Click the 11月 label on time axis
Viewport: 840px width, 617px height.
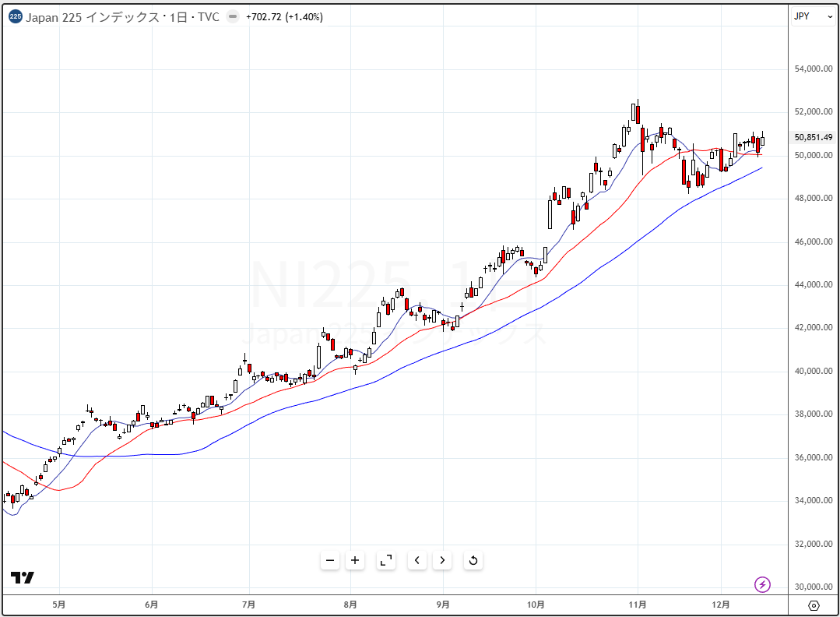(638, 604)
